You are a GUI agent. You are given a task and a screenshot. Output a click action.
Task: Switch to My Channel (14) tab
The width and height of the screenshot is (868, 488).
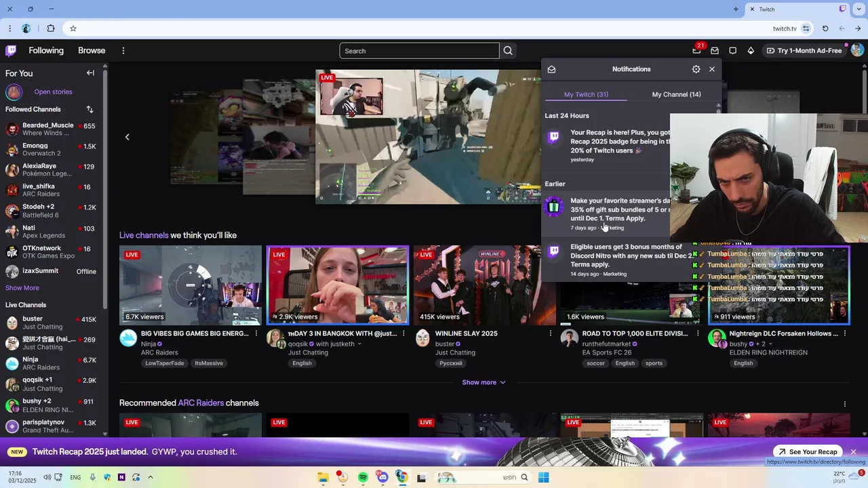676,94
